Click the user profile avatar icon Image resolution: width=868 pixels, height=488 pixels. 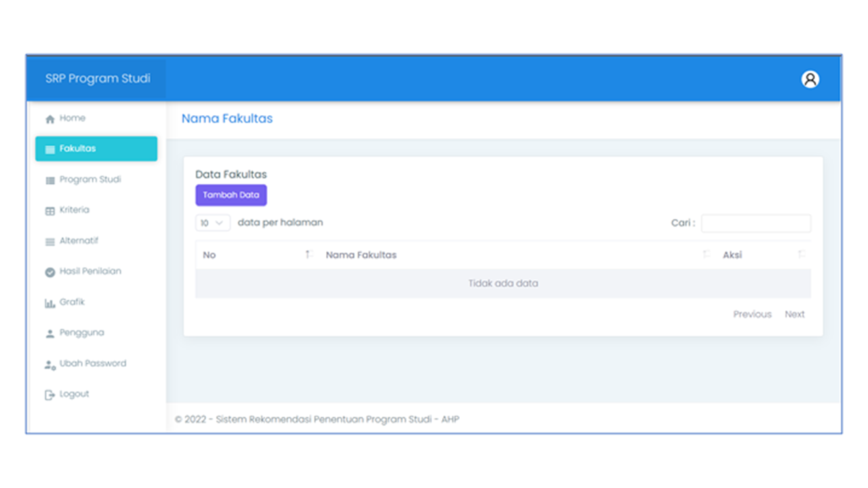pyautogui.click(x=810, y=79)
